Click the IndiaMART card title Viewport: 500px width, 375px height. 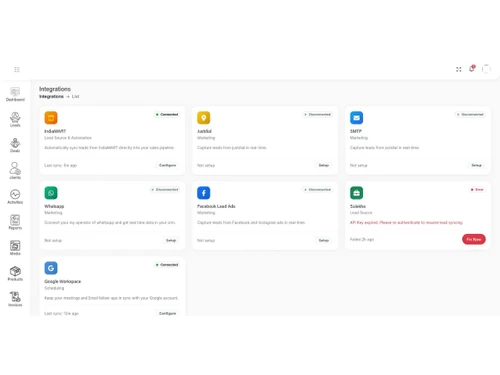[55, 131]
